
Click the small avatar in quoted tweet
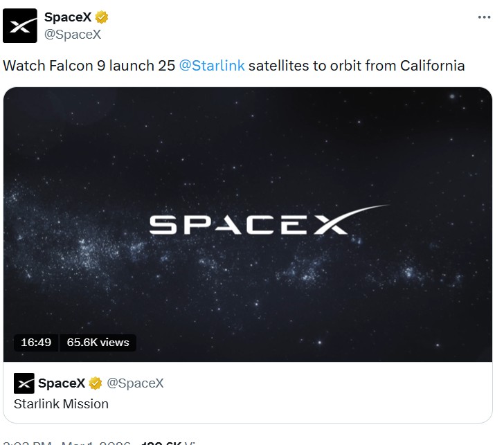24,383
